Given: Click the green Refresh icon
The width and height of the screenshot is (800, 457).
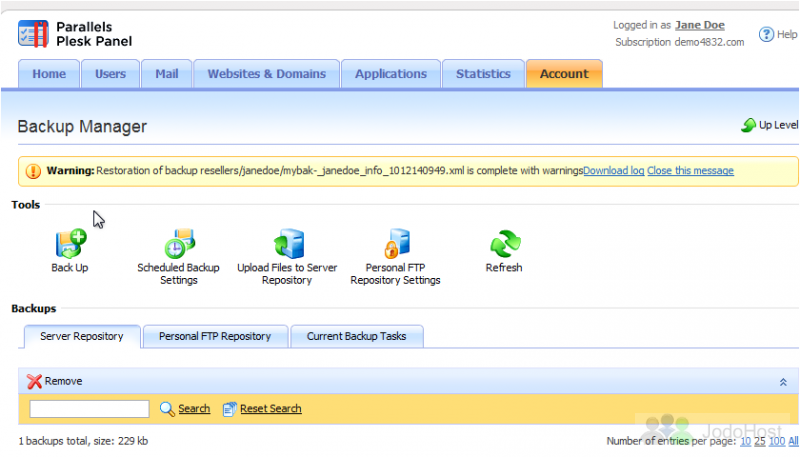Looking at the screenshot, I should tap(504, 243).
